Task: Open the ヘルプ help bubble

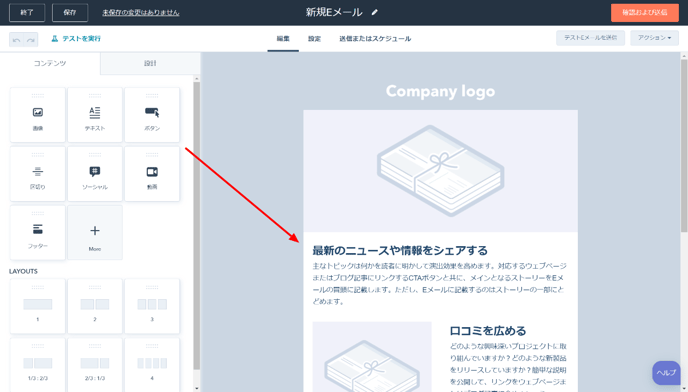Action: 666,373
